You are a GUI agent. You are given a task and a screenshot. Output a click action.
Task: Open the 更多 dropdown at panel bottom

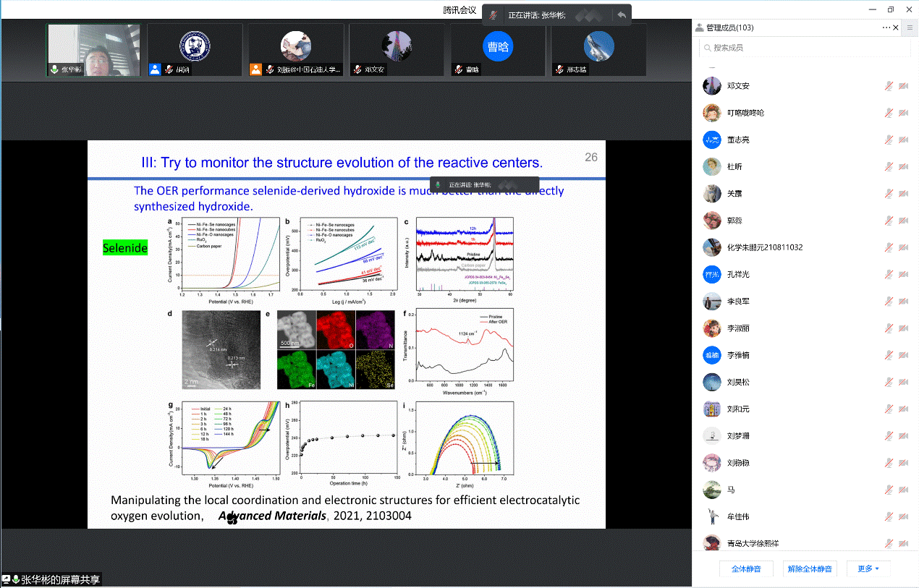pyautogui.click(x=868, y=568)
